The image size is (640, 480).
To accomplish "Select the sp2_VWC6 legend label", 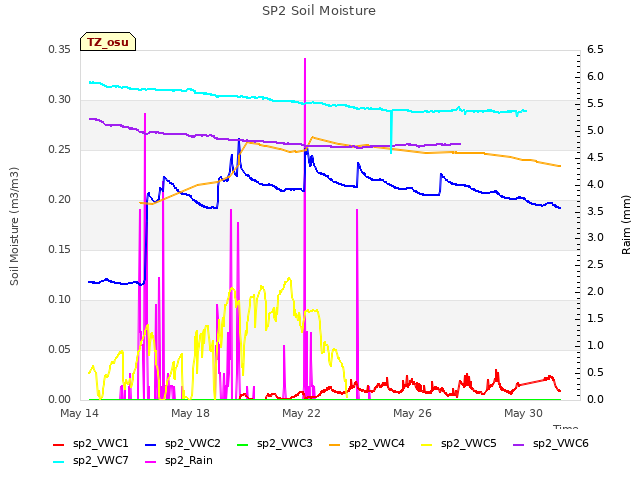I will tap(561, 444).
